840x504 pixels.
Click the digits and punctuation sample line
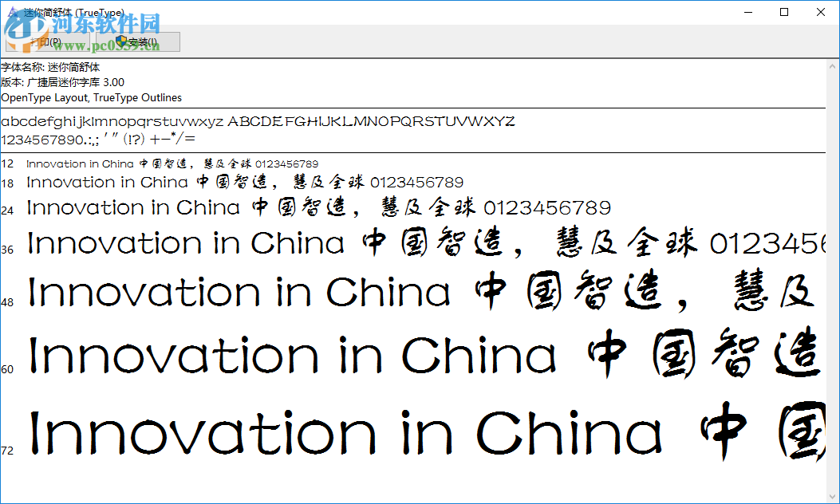click(x=98, y=140)
